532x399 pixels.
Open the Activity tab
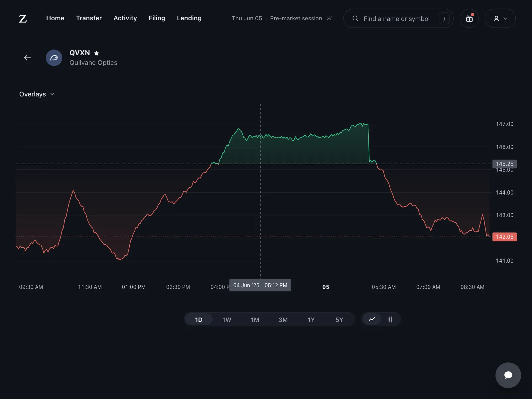point(125,18)
